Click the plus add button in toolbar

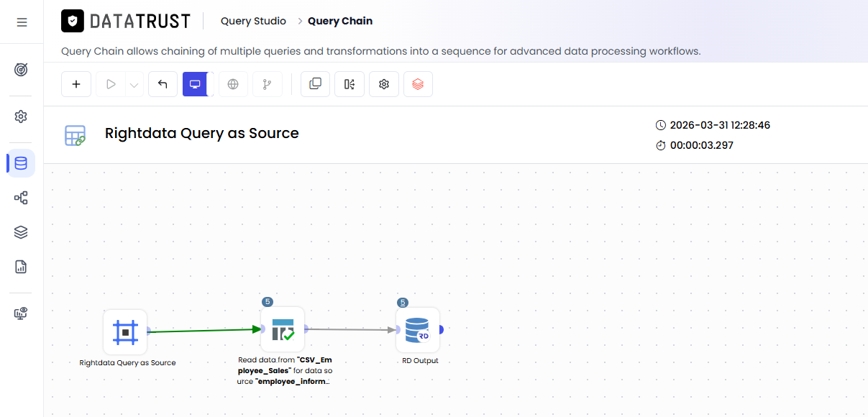coord(76,84)
